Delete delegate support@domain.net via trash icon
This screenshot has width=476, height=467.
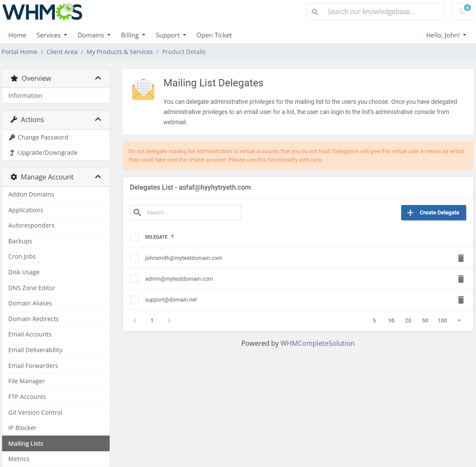tap(461, 300)
